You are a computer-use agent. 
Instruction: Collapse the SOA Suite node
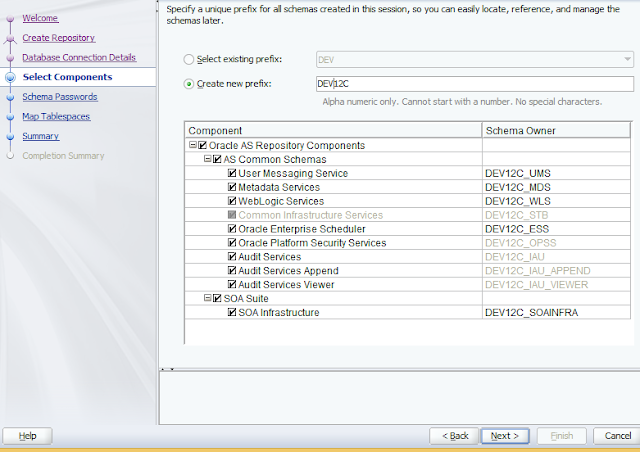point(207,298)
